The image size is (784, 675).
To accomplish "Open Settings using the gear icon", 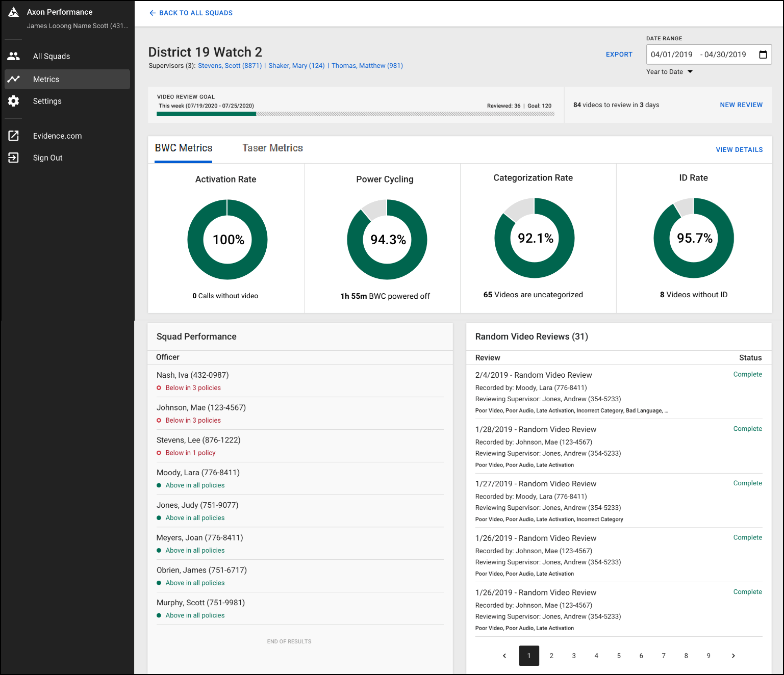I will 13,101.
